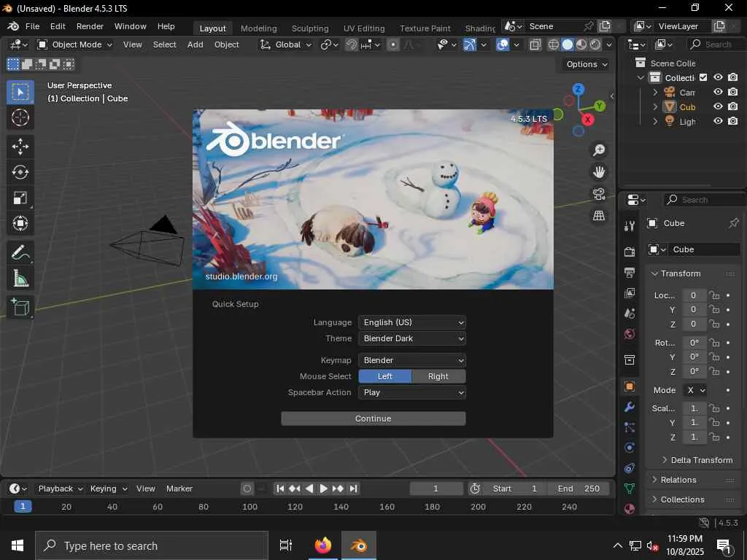The image size is (747, 560).
Task: Switch to UV Editing workspace tab
Action: point(364,28)
